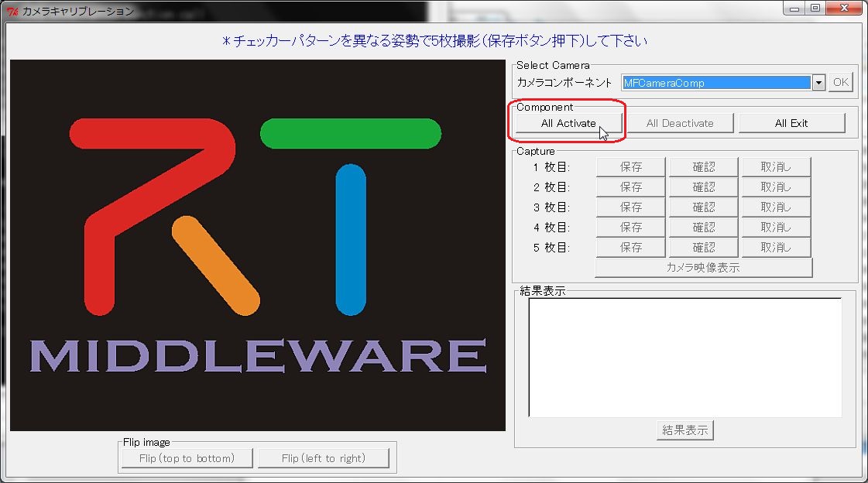Save the 1st capture with 保存

(x=630, y=166)
